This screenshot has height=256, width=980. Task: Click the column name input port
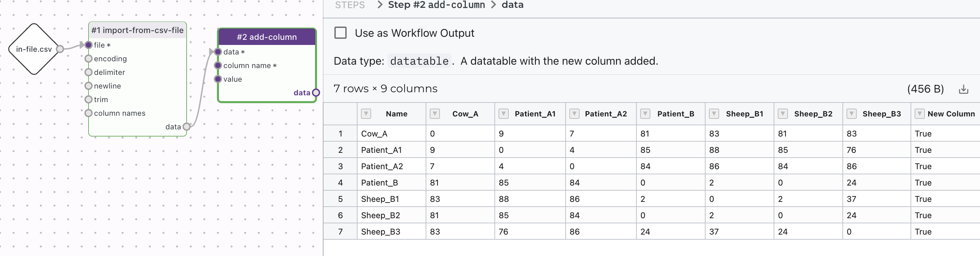(218, 65)
